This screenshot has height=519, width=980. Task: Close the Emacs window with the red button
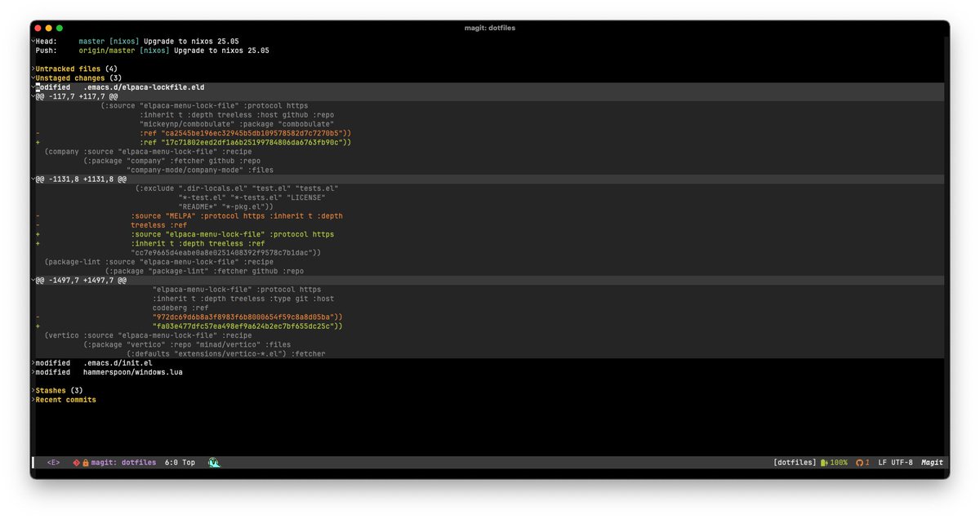(38, 28)
